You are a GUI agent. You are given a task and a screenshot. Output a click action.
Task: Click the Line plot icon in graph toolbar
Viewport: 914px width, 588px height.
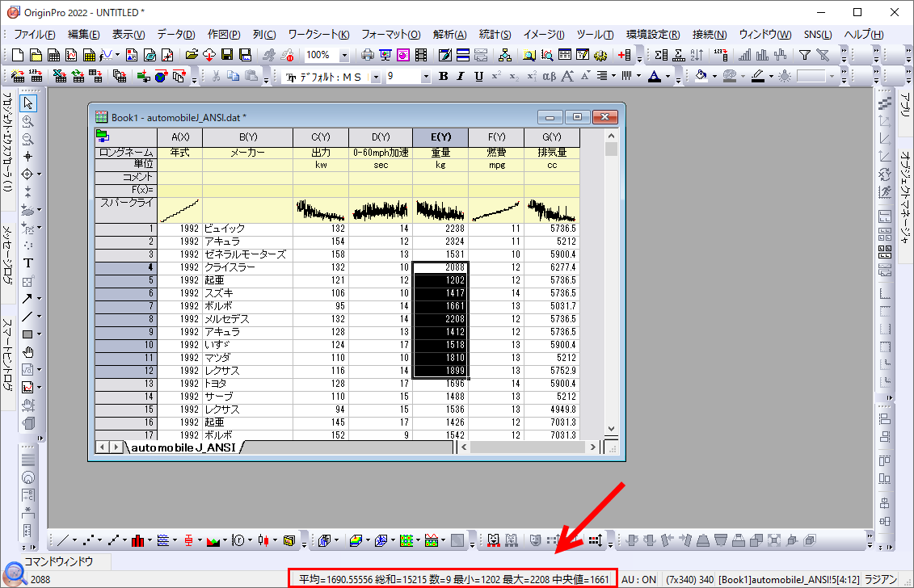62,541
